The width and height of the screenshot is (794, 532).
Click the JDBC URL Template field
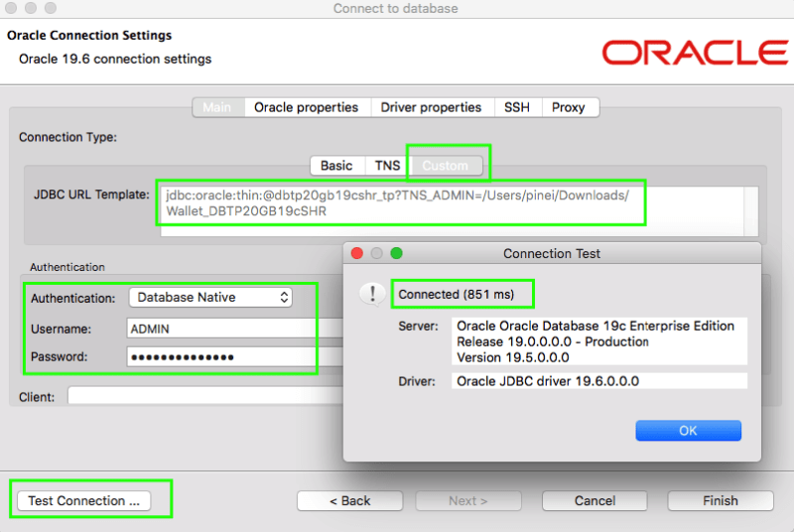coord(453,210)
